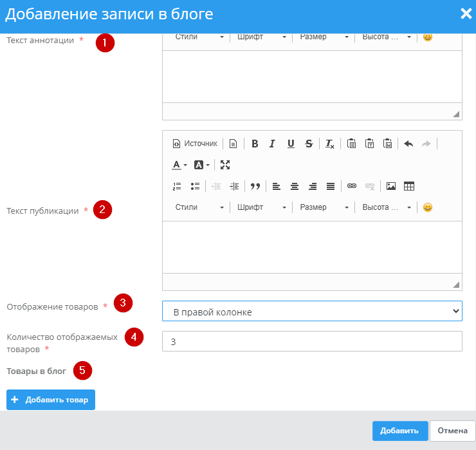
Task: Remove formatting with the Tx icon
Action: [329, 144]
